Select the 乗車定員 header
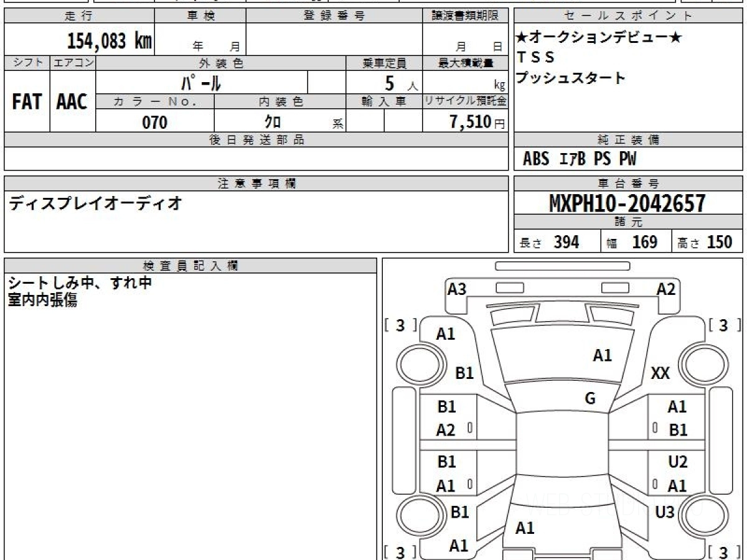This screenshot has width=747, height=560. click(x=384, y=63)
